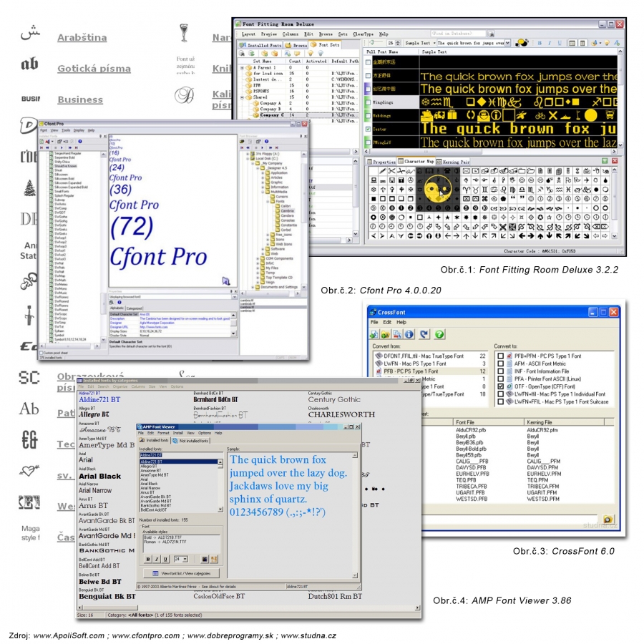
Task: Click Underline icon in Font Fitting Room toolbar
Action: [559, 43]
